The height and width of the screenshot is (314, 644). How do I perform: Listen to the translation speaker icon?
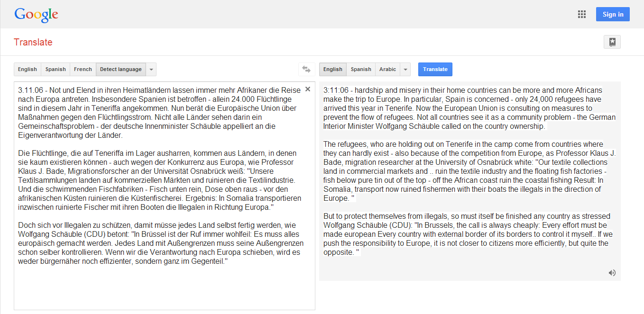(612, 273)
